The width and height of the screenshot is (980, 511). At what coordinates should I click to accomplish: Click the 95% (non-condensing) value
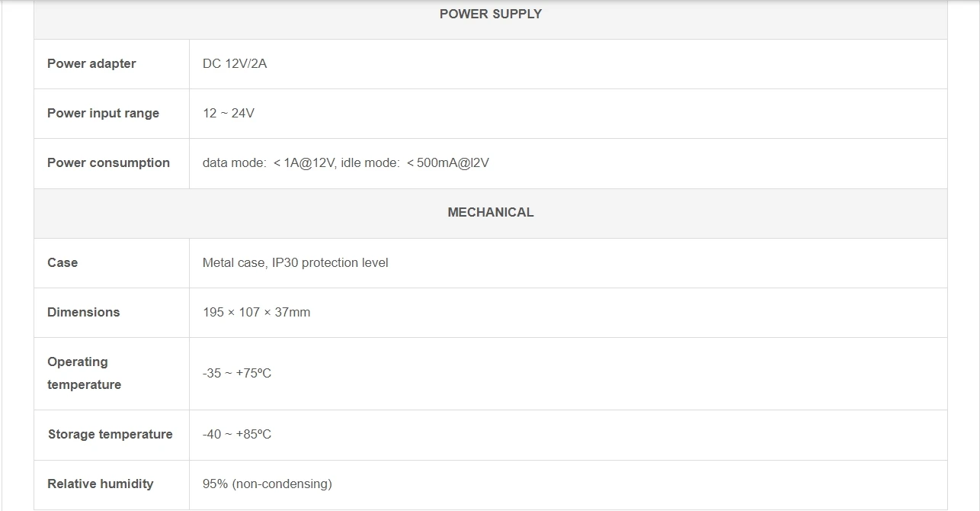(x=267, y=484)
